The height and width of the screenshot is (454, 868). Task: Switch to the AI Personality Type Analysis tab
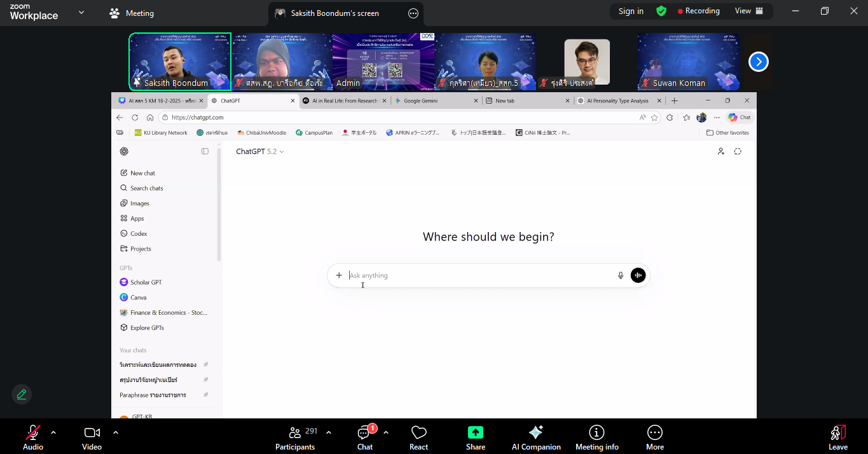620,100
